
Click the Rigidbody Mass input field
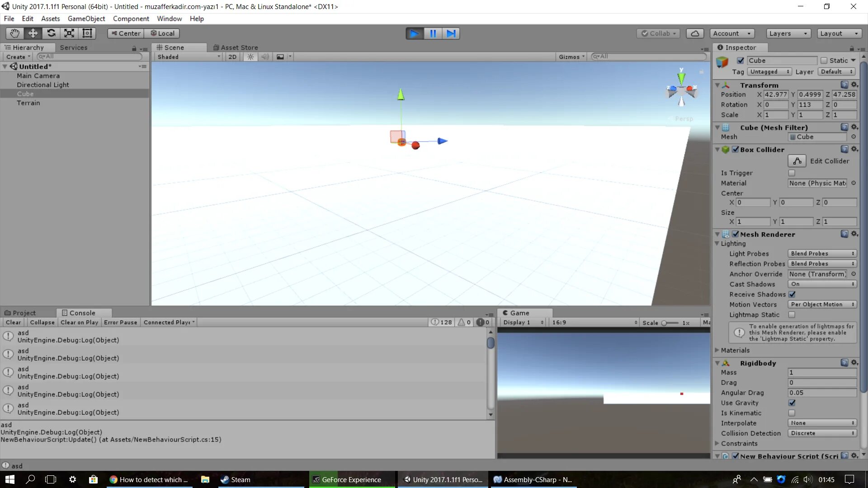pyautogui.click(x=822, y=372)
